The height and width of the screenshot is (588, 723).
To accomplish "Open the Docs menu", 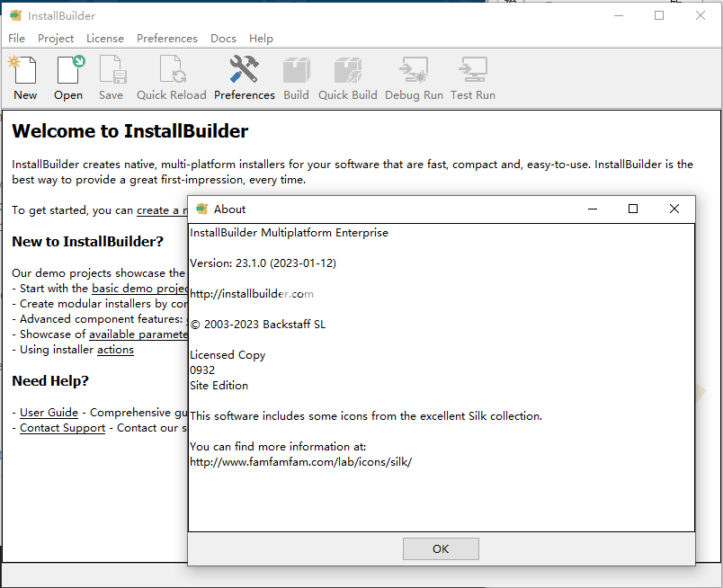I will tap(223, 39).
